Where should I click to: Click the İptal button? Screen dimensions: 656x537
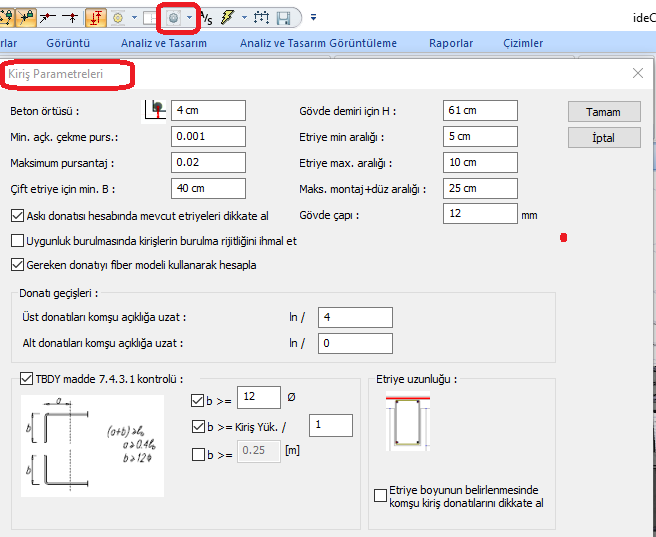coord(603,138)
